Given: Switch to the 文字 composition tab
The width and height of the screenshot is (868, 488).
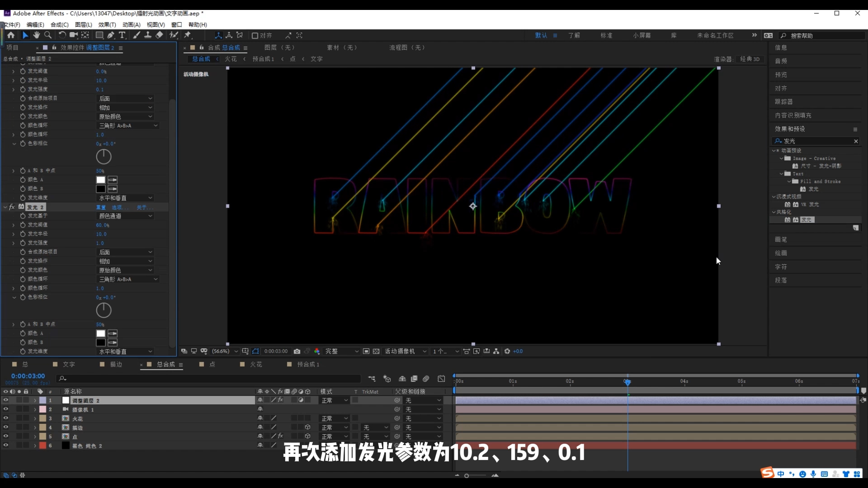Looking at the screenshot, I should tap(68, 364).
